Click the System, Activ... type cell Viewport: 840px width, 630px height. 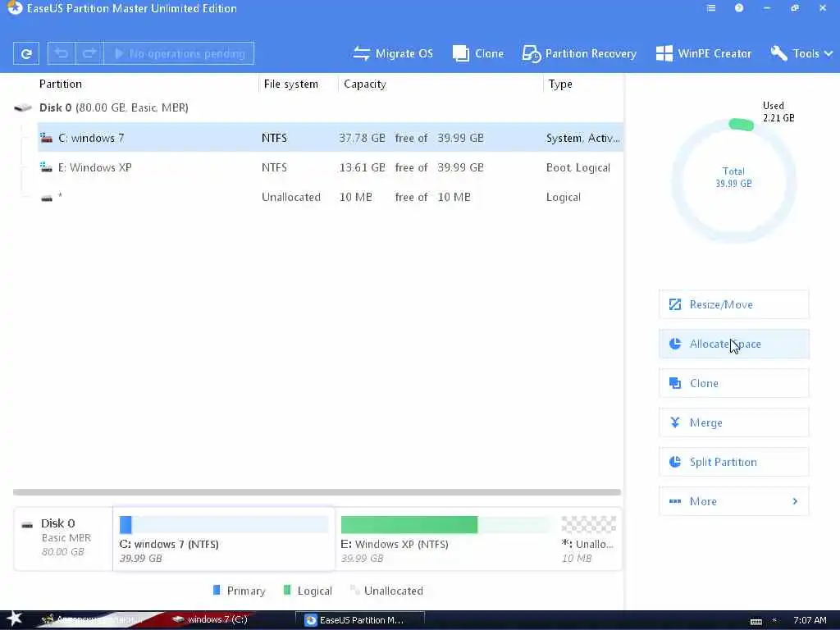583,138
